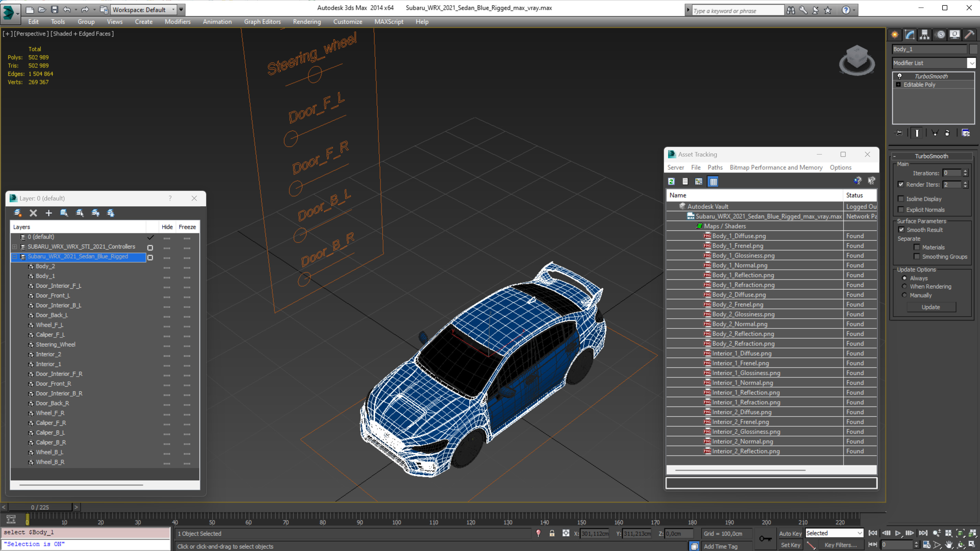Click the Set Key button

(790, 545)
